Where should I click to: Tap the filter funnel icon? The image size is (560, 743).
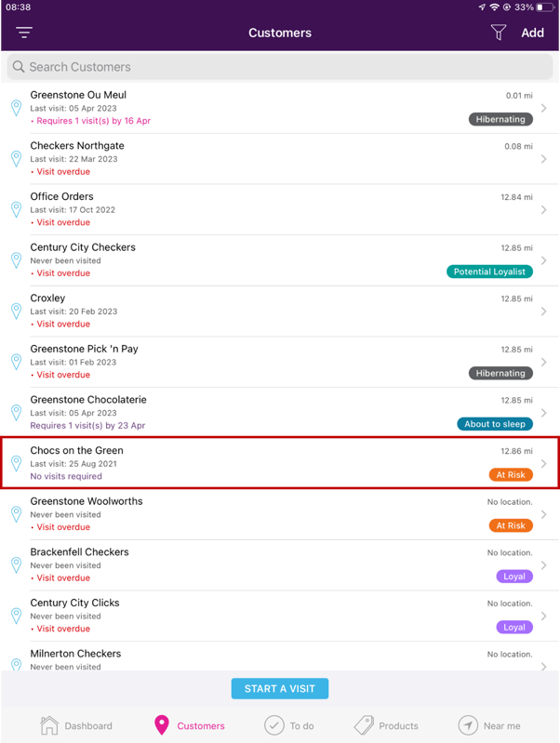click(x=499, y=33)
